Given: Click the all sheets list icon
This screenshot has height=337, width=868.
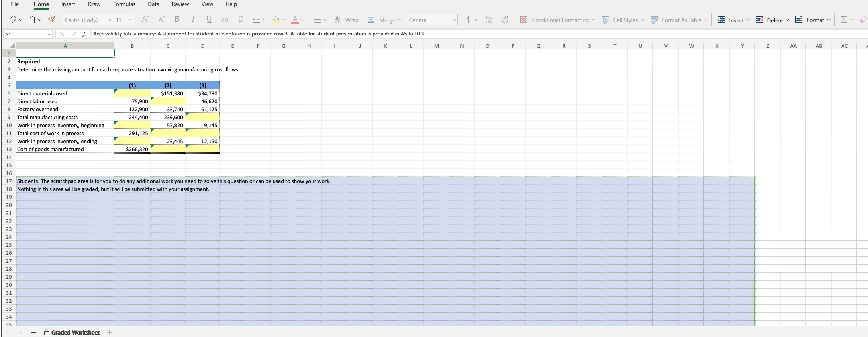Looking at the screenshot, I should [33, 332].
